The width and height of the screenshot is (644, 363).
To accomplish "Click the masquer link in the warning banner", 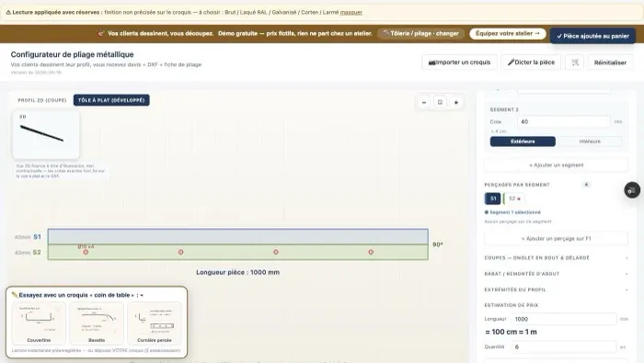I will point(351,12).
